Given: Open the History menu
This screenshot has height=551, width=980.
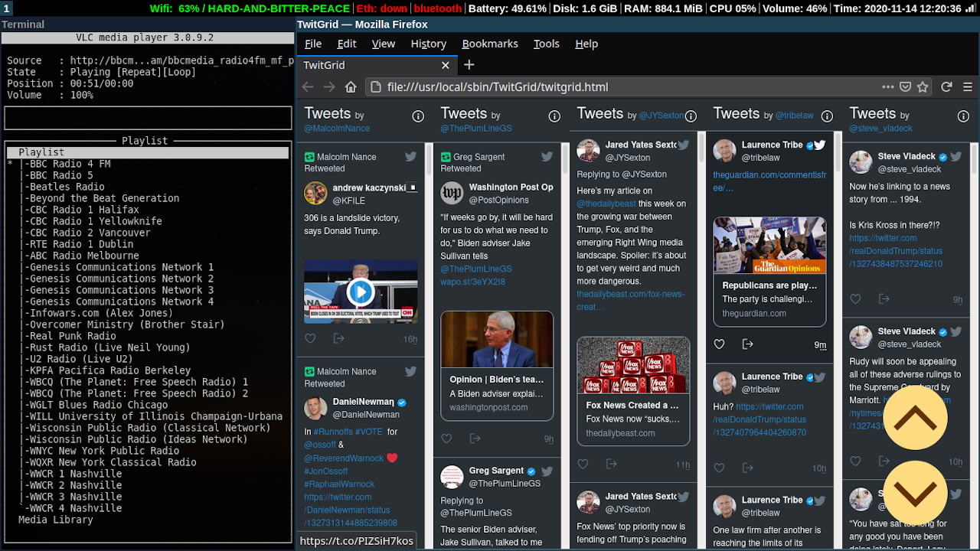Looking at the screenshot, I should (429, 44).
